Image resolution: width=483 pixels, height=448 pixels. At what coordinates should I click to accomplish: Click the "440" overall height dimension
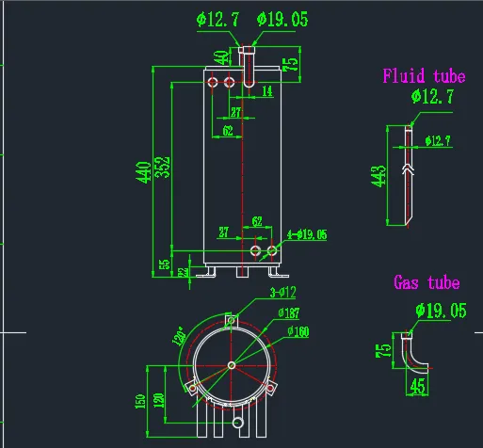pos(143,172)
